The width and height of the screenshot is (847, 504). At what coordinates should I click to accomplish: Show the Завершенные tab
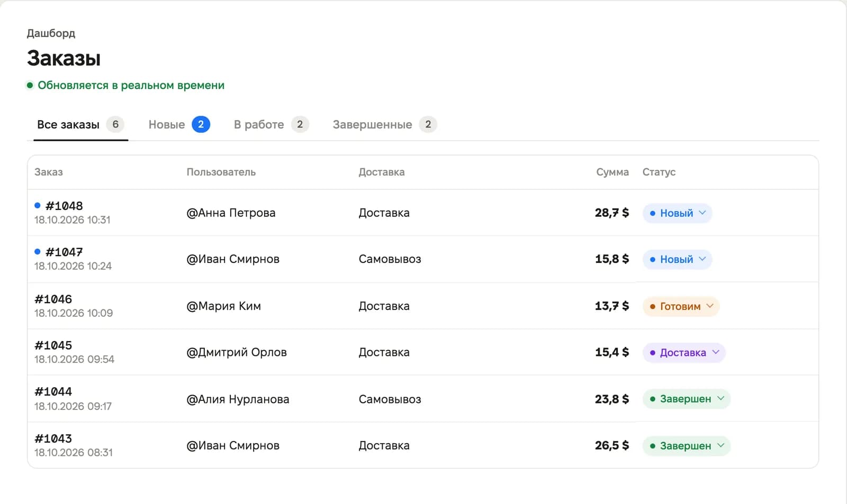(384, 125)
